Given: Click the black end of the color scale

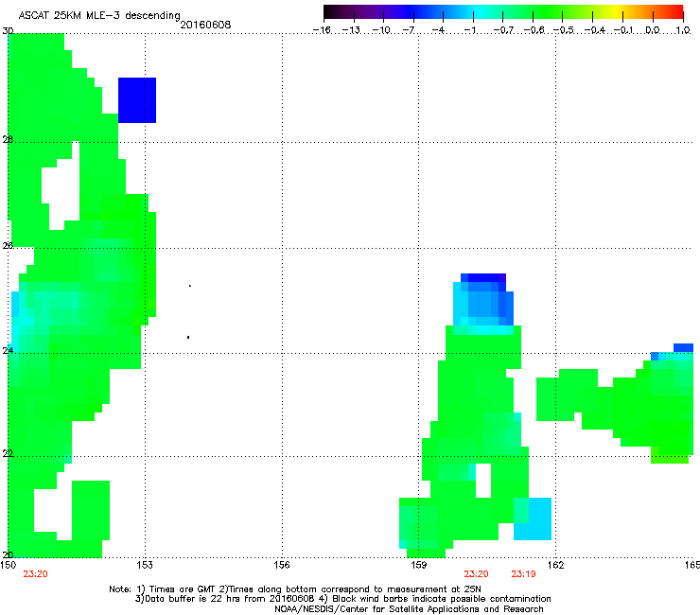Looking at the screenshot, I should 328,12.
